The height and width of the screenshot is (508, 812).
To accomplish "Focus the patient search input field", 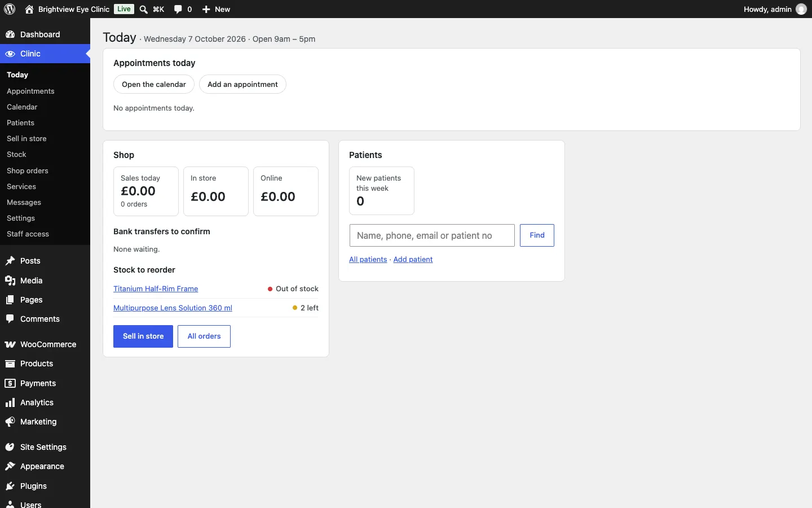I will (x=432, y=235).
